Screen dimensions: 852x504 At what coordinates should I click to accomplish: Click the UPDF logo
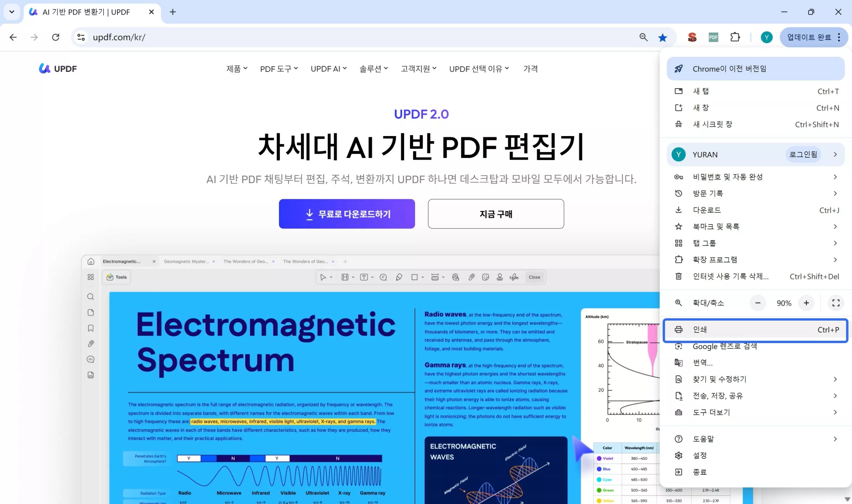click(x=58, y=69)
